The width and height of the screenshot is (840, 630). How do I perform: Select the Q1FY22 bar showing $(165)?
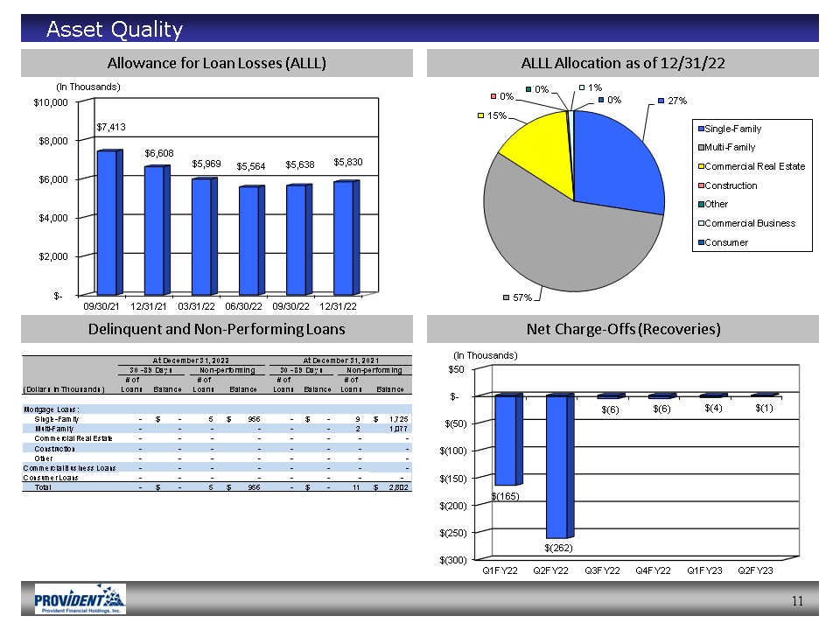[507, 440]
